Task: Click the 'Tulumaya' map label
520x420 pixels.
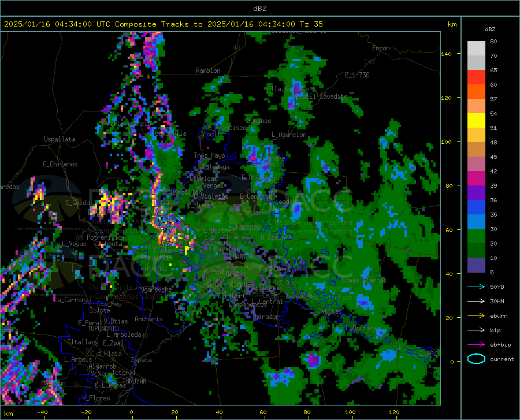Action: pyautogui.click(x=216, y=167)
